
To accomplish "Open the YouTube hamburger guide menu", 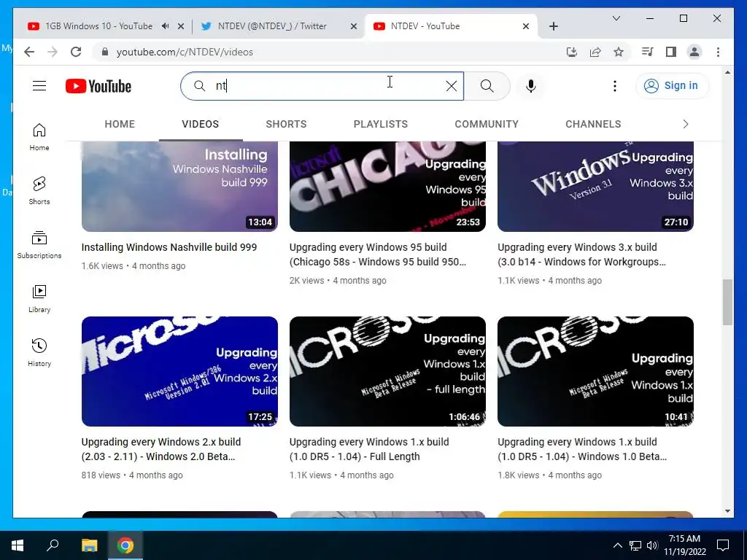I will click(x=39, y=86).
